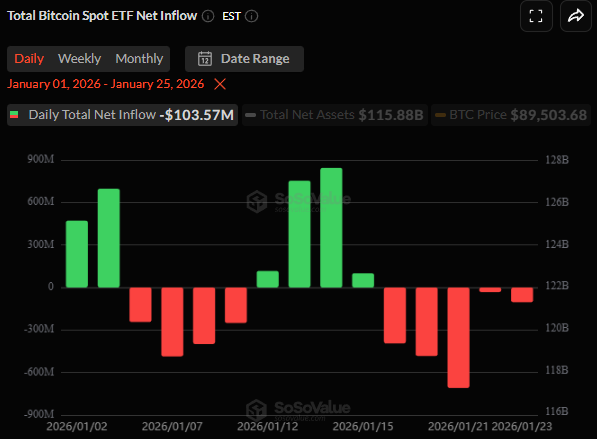Switch to Monthly view
Screen dimensions: 597x439
click(139, 59)
